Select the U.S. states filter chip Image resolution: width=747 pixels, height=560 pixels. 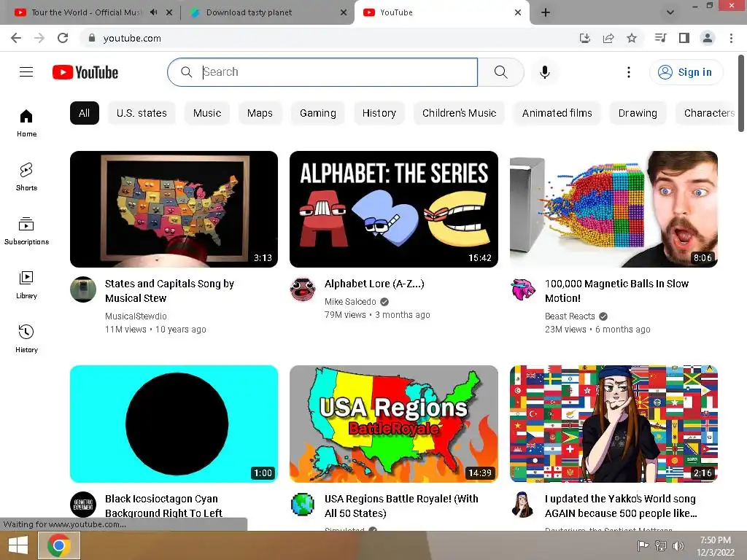(x=142, y=113)
